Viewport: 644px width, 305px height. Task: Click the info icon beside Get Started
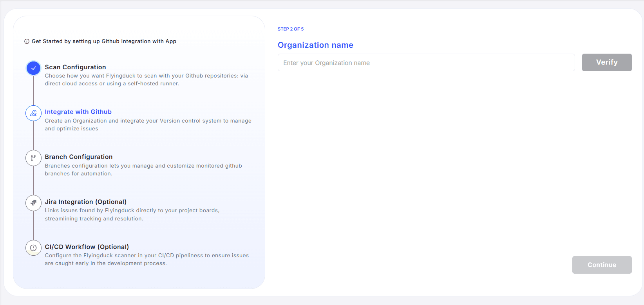coord(27,42)
